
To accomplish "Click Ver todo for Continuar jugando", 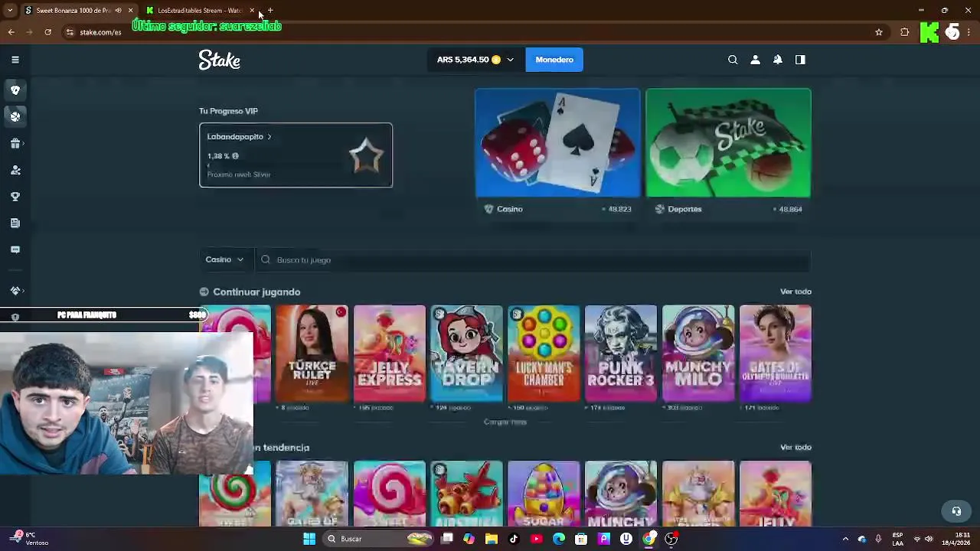I will click(795, 292).
